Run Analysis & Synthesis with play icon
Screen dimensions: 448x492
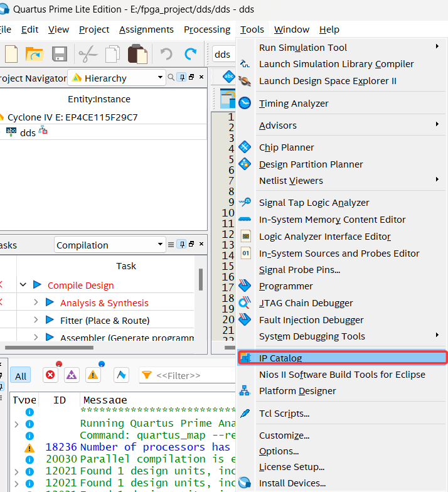(x=50, y=302)
